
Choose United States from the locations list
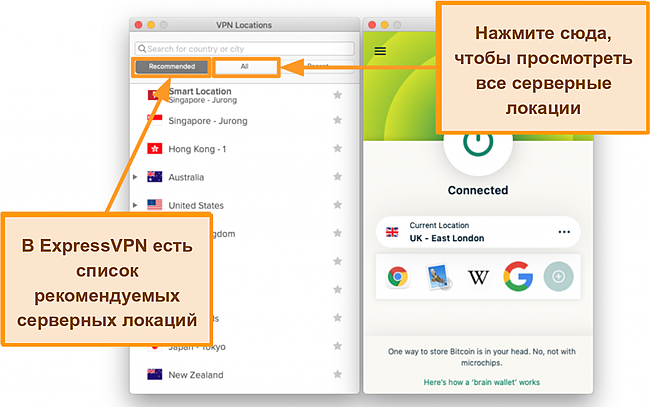click(245, 205)
